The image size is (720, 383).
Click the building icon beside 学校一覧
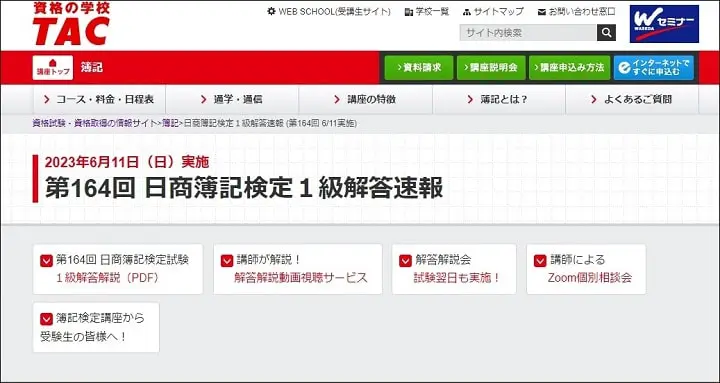[409, 12]
